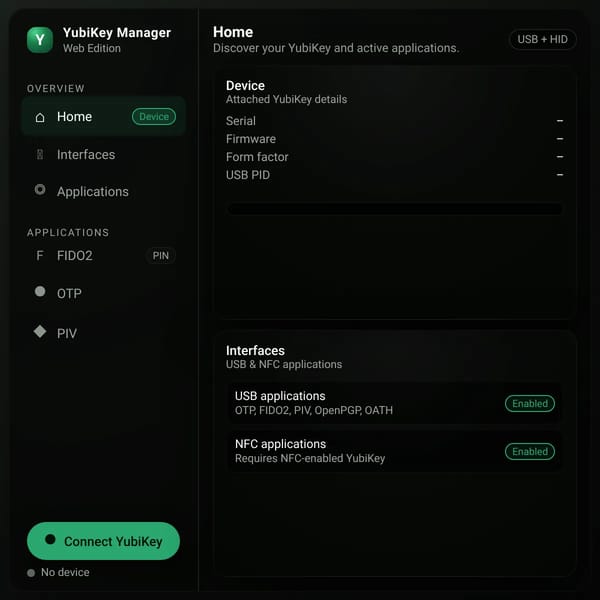The height and width of the screenshot is (600, 600).
Task: Click 'USB & NFC applications' subtitle
Action: (284, 364)
